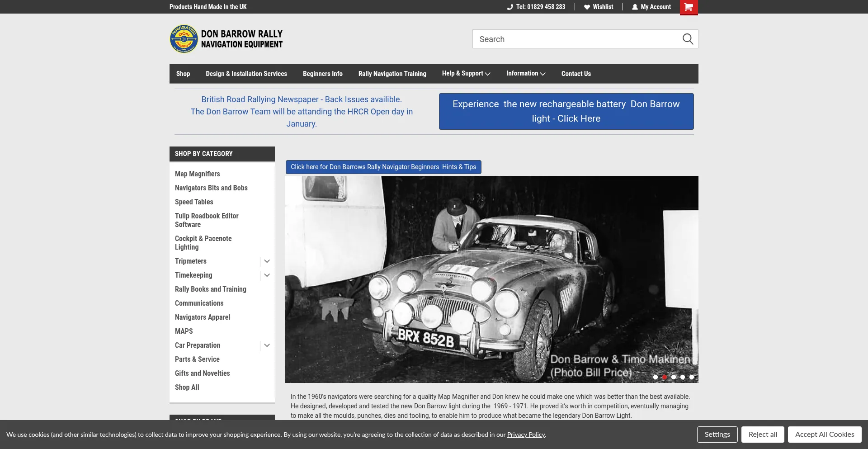
Task: Select the first carousel slide dot
Action: tap(656, 377)
